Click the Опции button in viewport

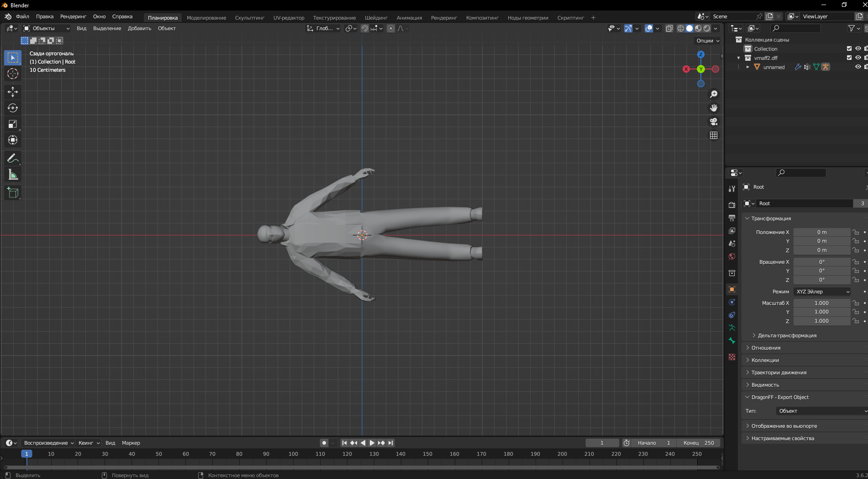(707, 41)
